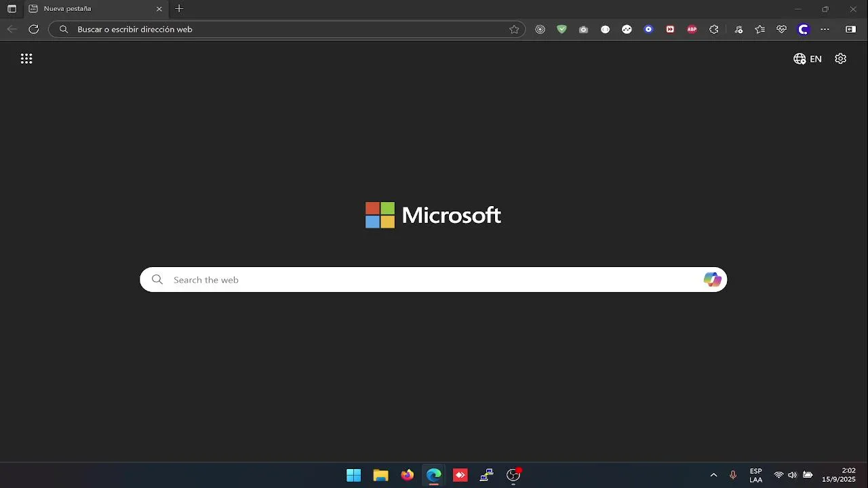Click the 'Search the web' input box

coord(433,280)
